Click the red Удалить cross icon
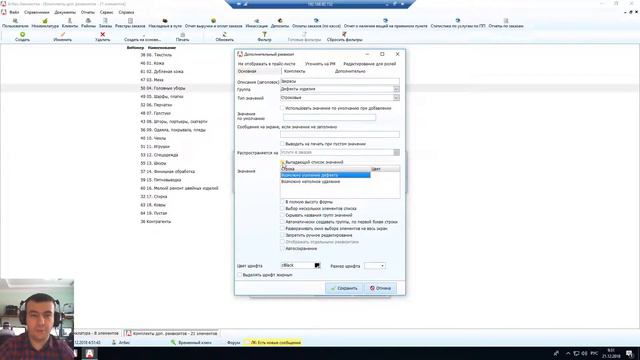This screenshot has width=640, height=360. click(102, 35)
